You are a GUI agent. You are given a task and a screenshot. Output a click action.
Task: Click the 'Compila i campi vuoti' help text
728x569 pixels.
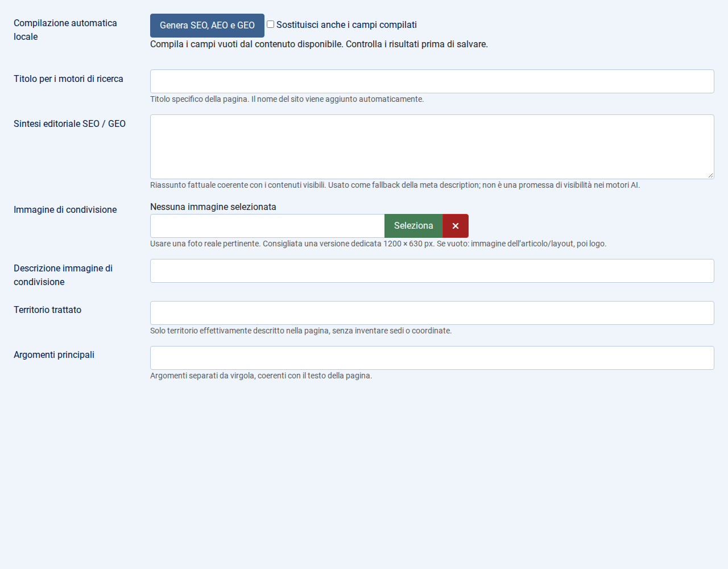pyautogui.click(x=319, y=44)
